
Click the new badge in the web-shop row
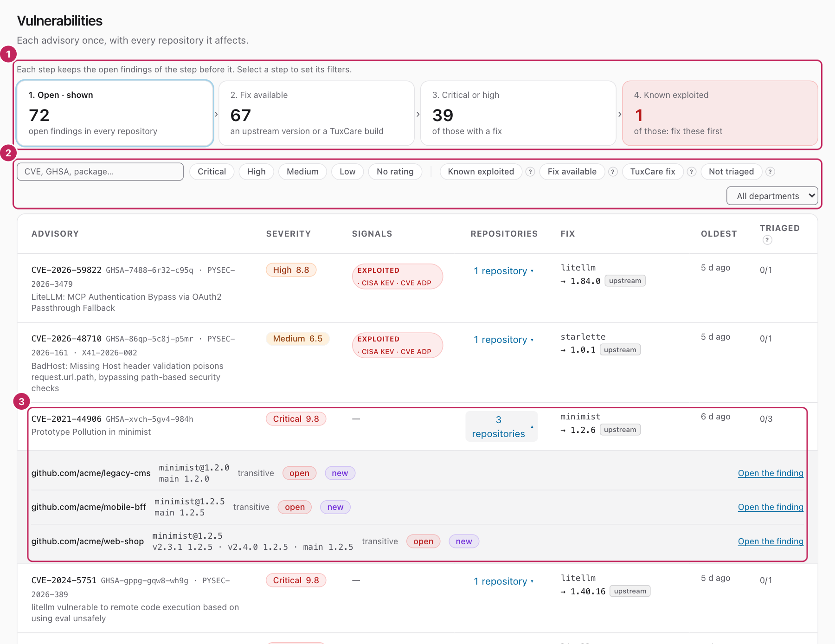(x=464, y=541)
